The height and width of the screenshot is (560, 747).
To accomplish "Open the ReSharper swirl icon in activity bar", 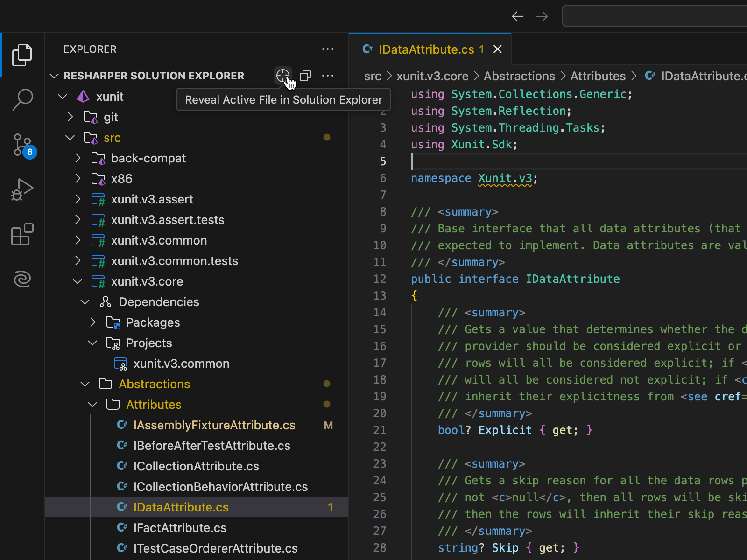I will pos(22,279).
